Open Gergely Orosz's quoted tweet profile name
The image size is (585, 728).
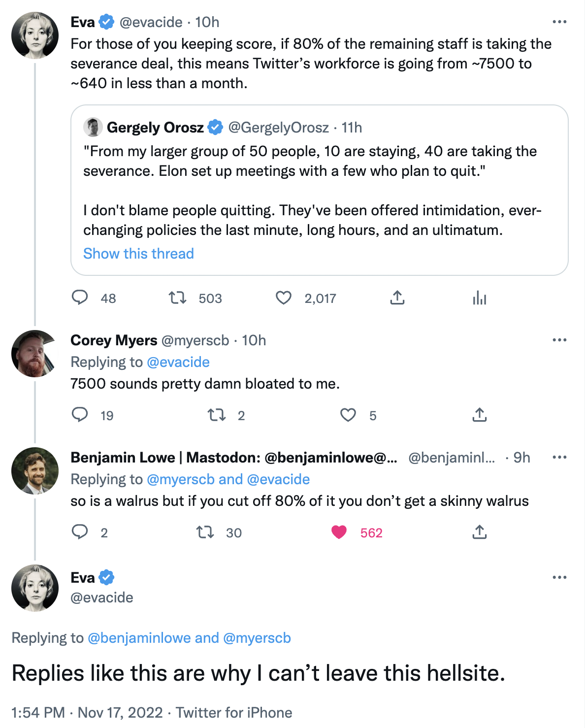(x=155, y=128)
